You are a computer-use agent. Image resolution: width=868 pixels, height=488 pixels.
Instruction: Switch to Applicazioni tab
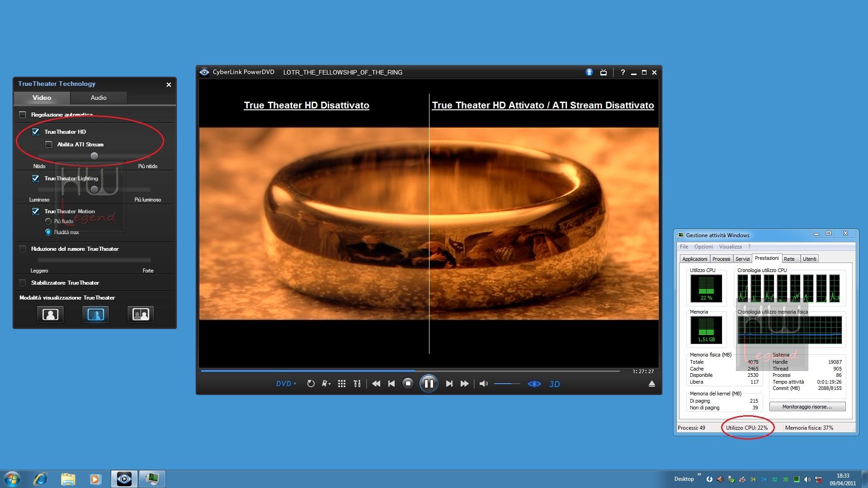click(694, 259)
